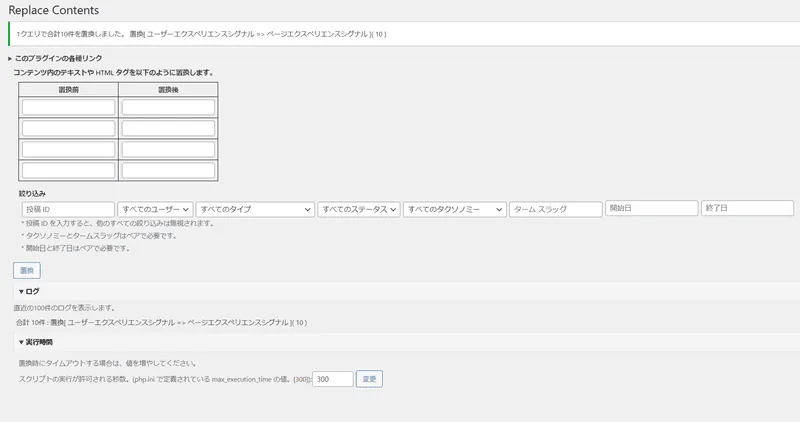The width and height of the screenshot is (800, 422).
Task: Click the max_execution_time description text
Action: [165, 379]
